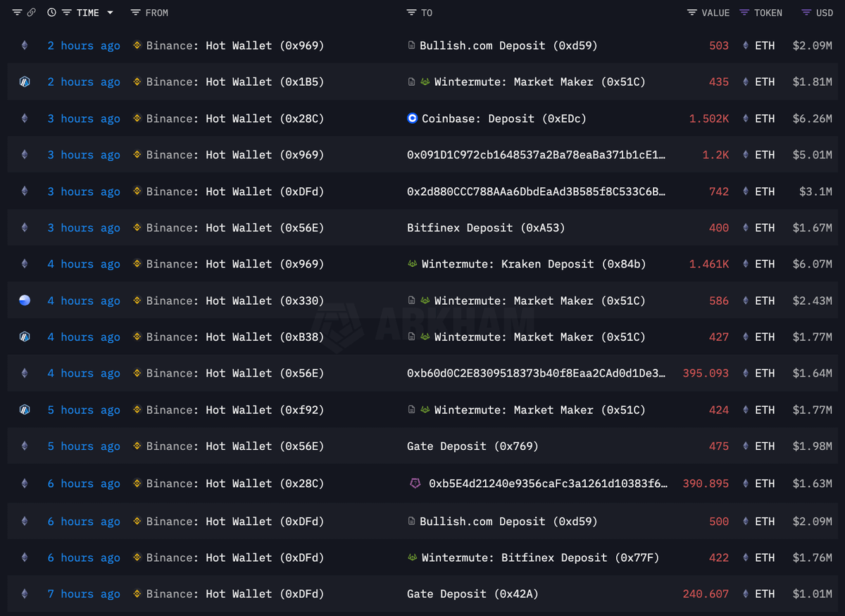Select the 395.093 value cell
The height and width of the screenshot is (616, 845).
coord(706,373)
